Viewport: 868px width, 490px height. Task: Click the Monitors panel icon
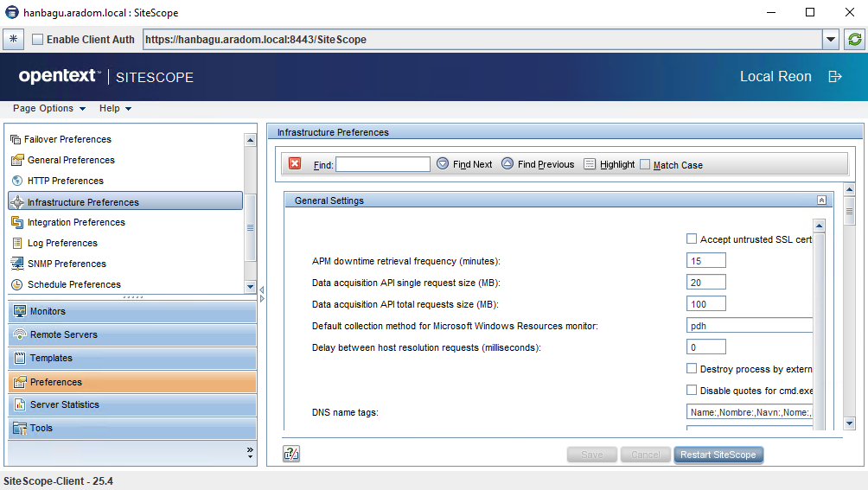pos(20,311)
